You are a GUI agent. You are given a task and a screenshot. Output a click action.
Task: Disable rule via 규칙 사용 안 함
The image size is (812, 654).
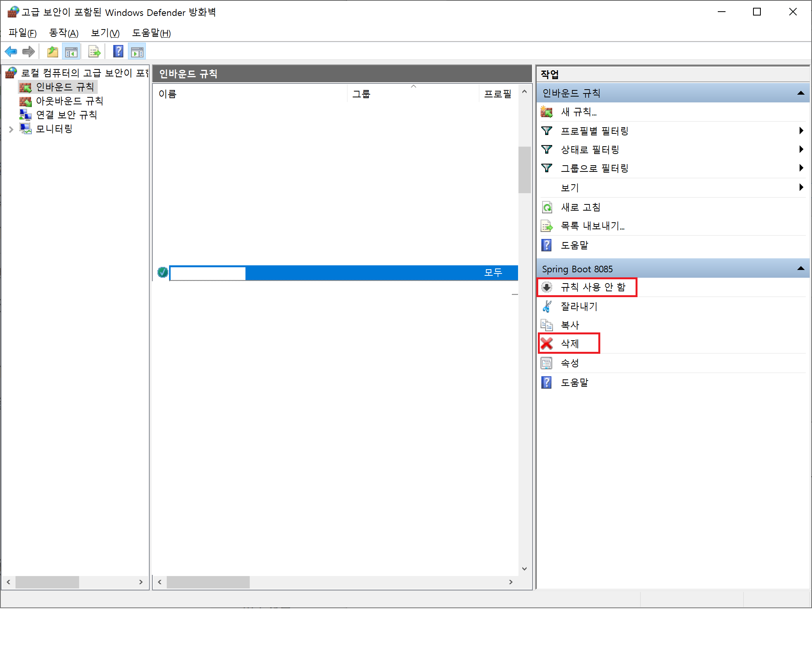coord(593,287)
